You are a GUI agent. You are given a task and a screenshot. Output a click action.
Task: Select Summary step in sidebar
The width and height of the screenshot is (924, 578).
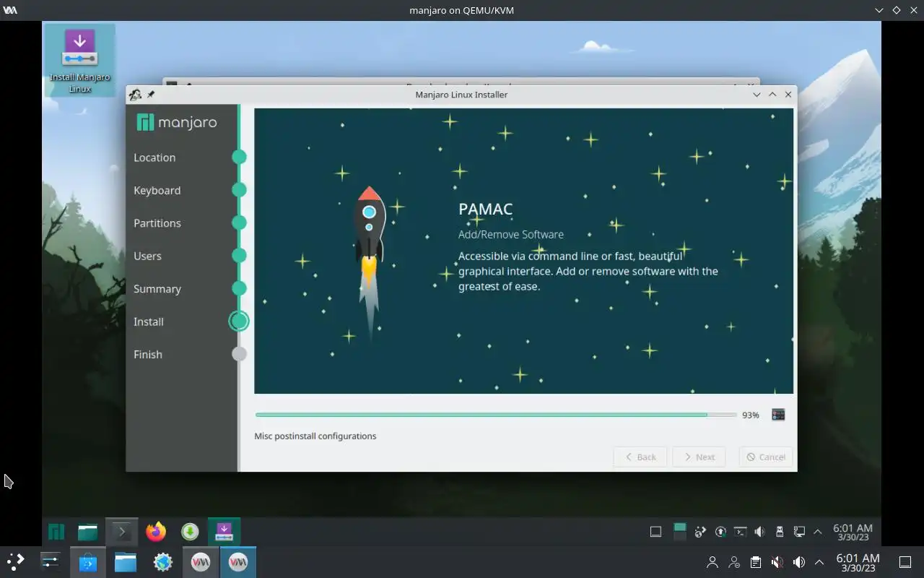(157, 289)
